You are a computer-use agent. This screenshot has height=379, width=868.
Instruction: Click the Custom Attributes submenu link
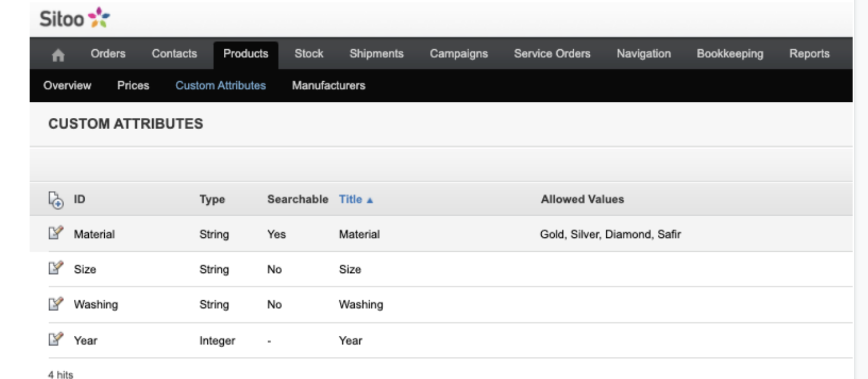click(221, 85)
